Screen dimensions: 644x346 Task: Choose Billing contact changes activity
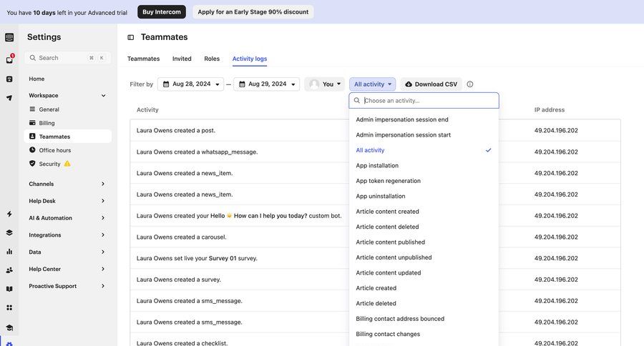[424, 334]
